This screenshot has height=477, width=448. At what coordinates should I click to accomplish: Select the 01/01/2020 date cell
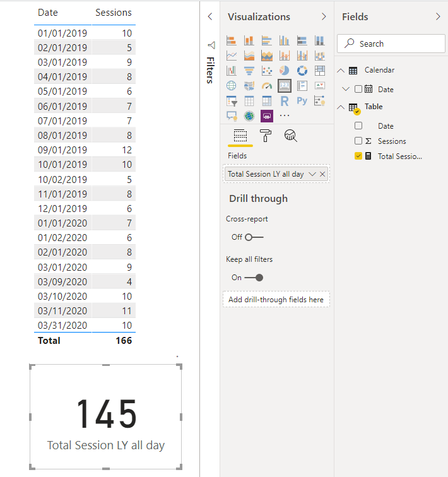(x=62, y=223)
